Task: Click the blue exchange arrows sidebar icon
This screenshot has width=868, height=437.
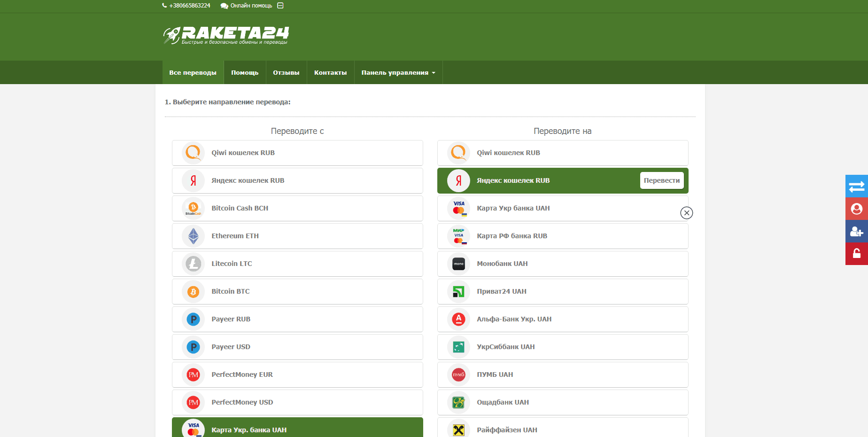Action: click(x=856, y=186)
